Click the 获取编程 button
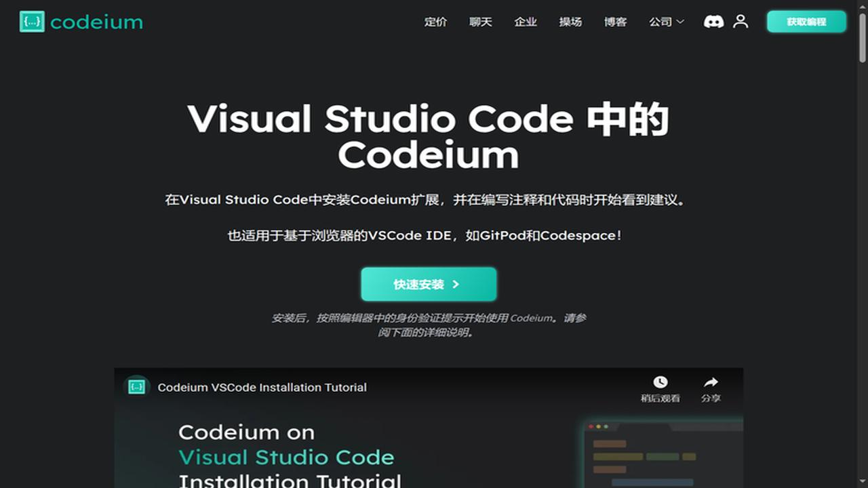Screen dimensions: 868x488 (x=806, y=22)
